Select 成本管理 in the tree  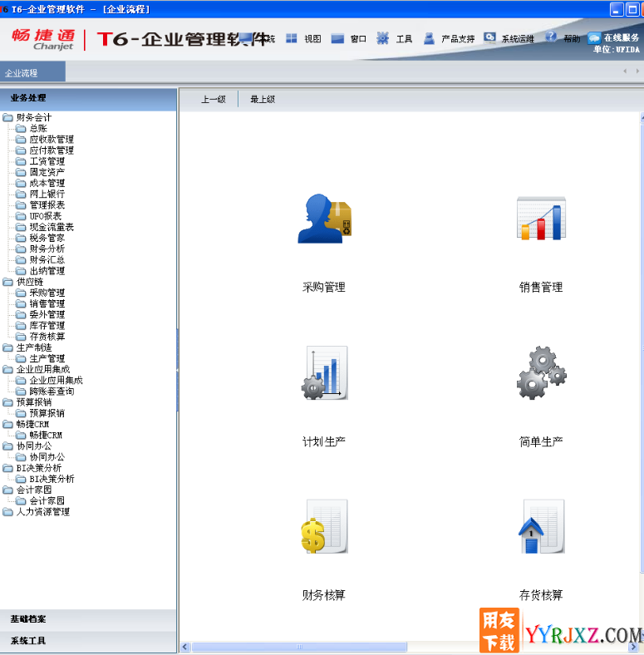point(47,183)
